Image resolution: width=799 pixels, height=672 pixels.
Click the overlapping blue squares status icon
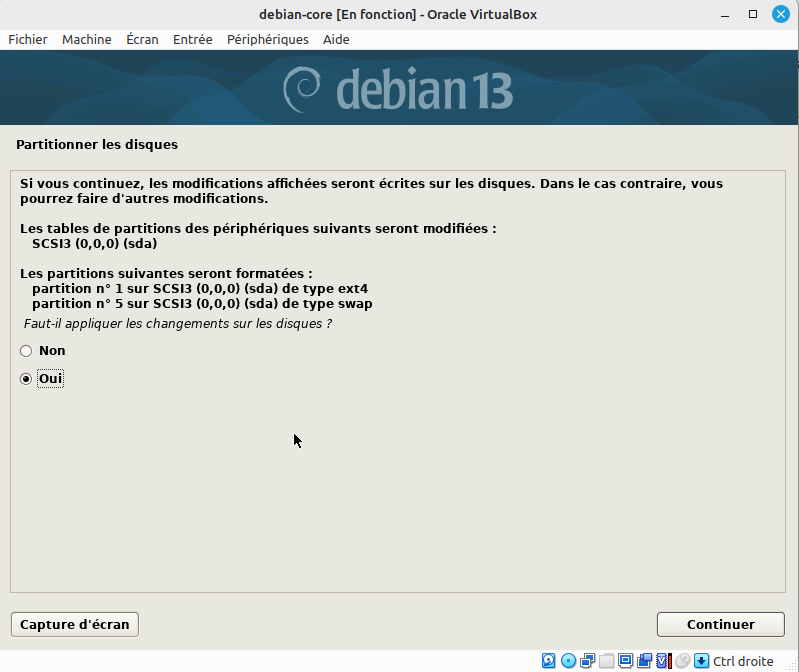644,661
